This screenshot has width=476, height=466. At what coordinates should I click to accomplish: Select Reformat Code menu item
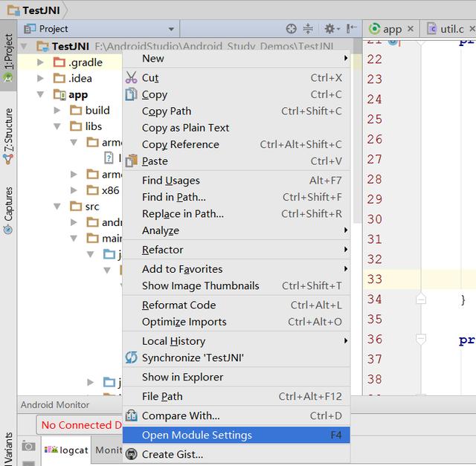coord(237,305)
